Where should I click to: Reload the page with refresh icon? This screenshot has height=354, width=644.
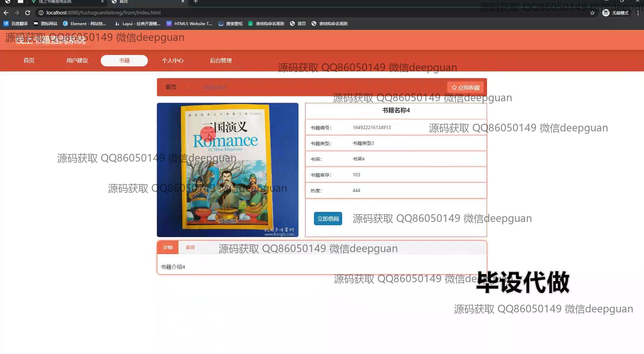tap(28, 13)
